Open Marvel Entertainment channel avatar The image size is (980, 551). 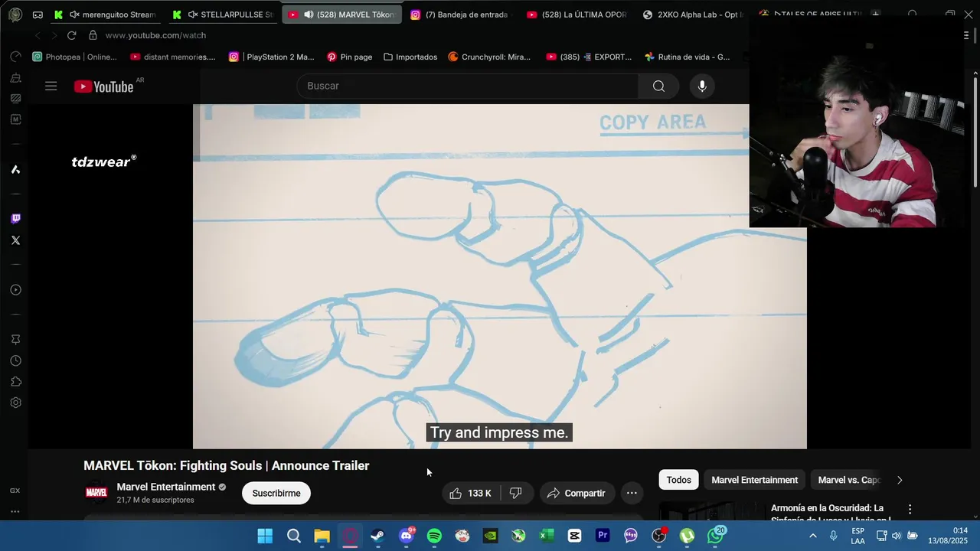tap(96, 493)
